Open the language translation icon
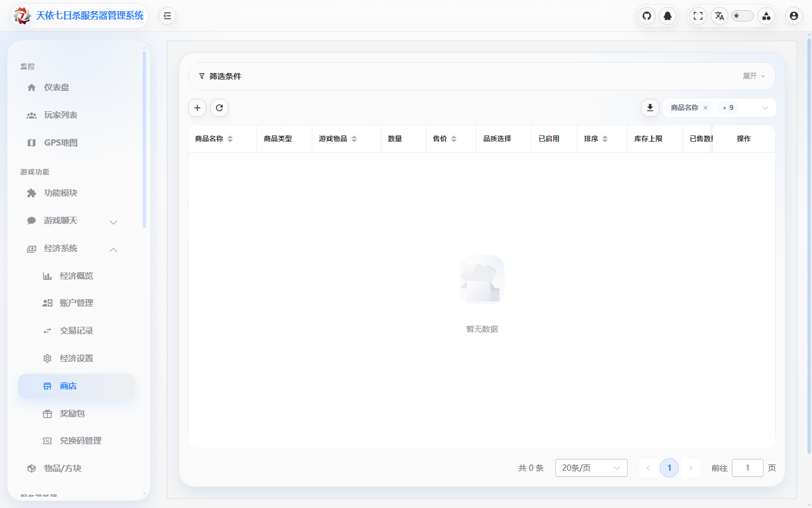Image resolution: width=812 pixels, height=508 pixels. [719, 16]
